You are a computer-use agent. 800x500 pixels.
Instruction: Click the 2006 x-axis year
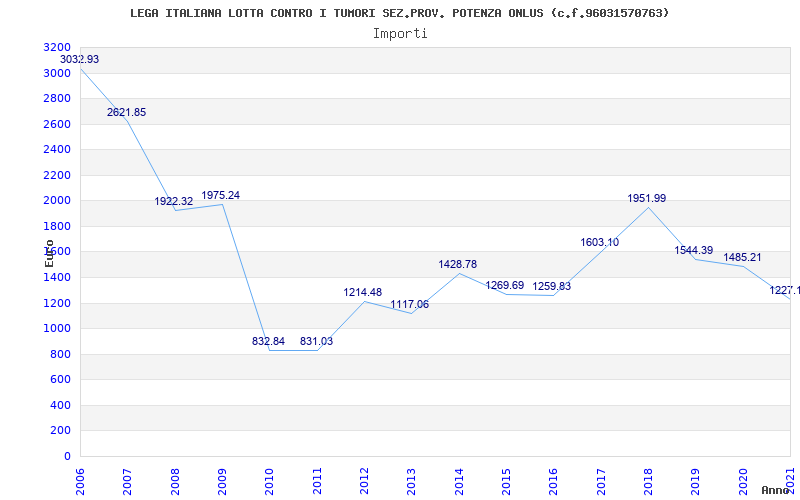[80, 482]
